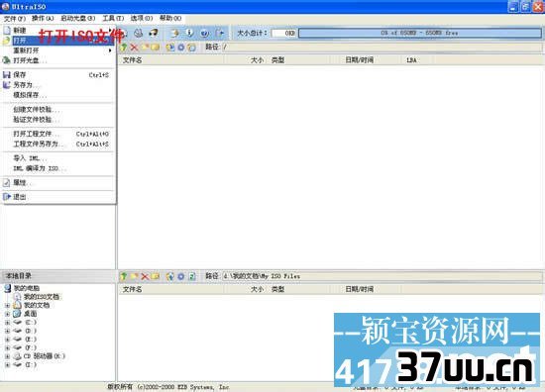Click the new folder icon in upper file toolbar

pyautogui.click(x=145, y=47)
